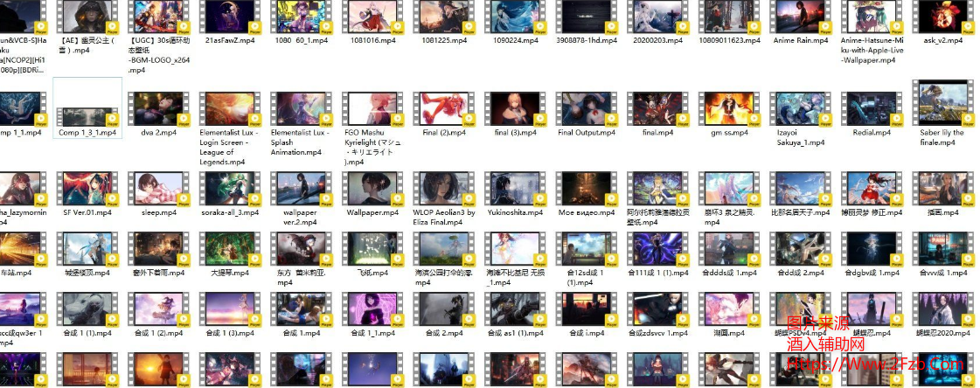
Task: Click the 东方 蕾米莉亚.mp4 file name
Action: [302, 277]
